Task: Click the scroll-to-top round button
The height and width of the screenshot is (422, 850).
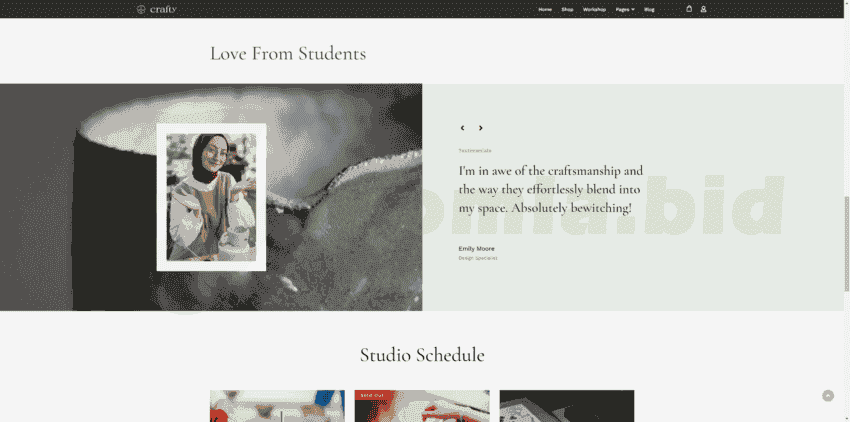Action: [x=828, y=396]
